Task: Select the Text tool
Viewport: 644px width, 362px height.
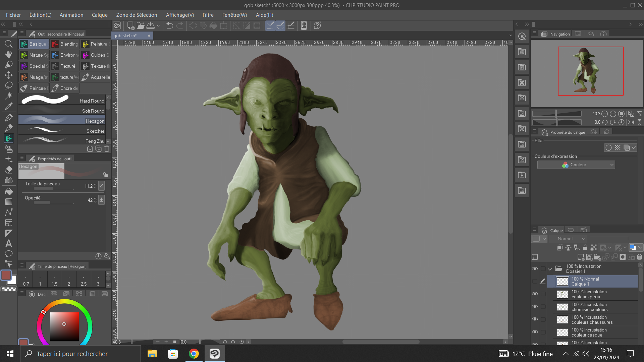Action: coord(9,243)
